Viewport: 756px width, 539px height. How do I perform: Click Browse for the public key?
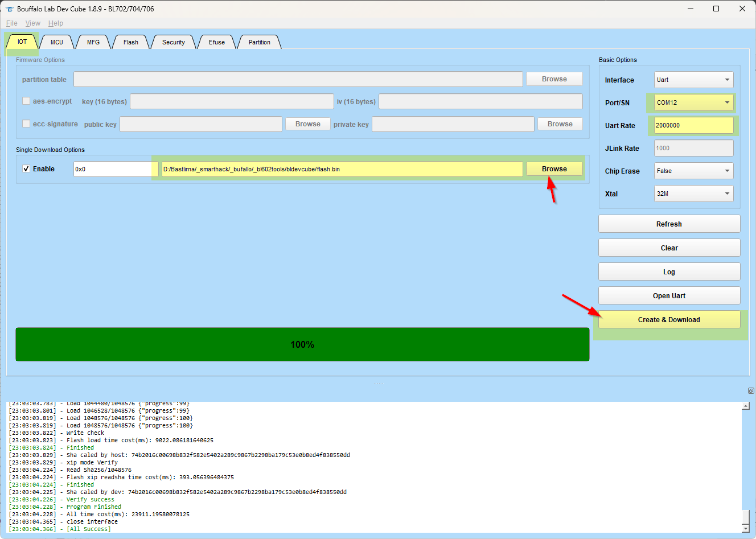click(x=308, y=124)
